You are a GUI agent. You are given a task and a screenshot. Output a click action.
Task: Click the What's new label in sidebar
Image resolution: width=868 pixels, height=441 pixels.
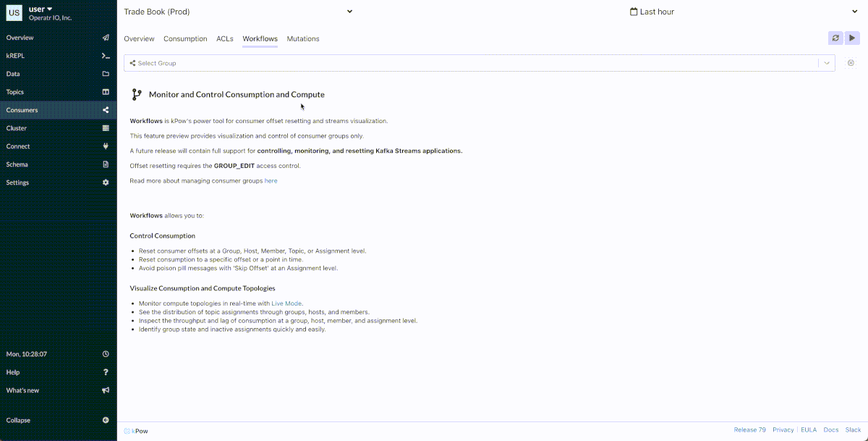(22, 390)
